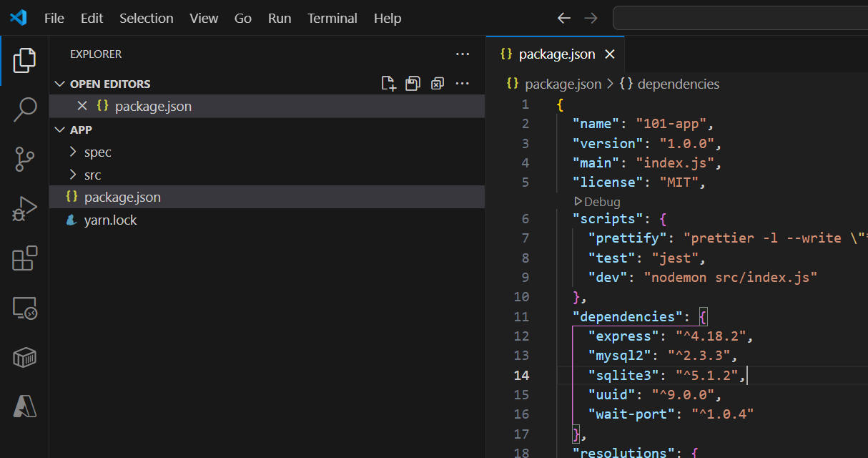Open the Terminal menu

(332, 18)
